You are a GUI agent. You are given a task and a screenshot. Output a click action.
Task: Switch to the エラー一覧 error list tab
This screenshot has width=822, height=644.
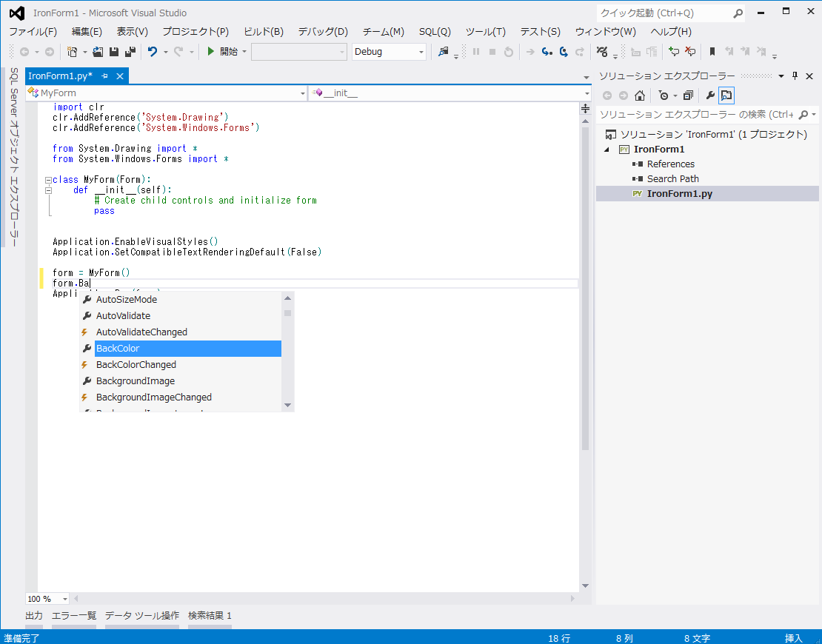coord(74,615)
